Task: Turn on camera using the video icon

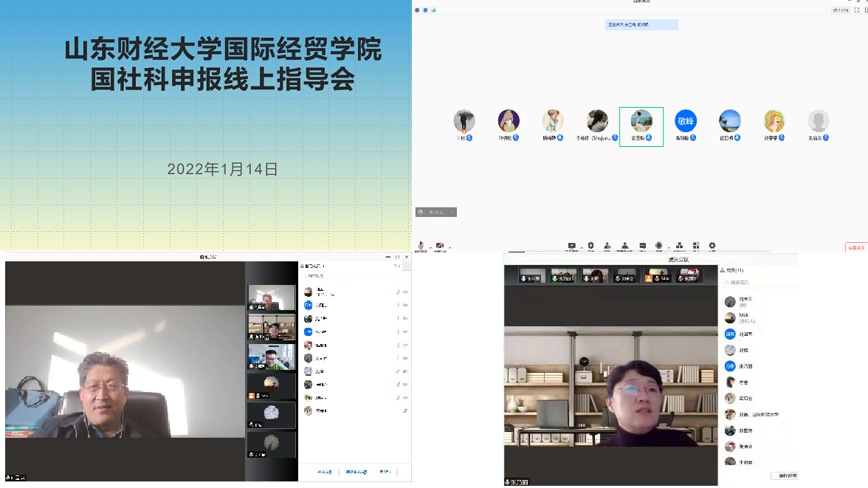Action: tap(439, 244)
